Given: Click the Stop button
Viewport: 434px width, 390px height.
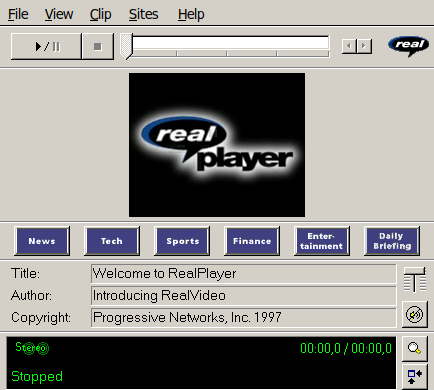Looking at the screenshot, I should point(98,46).
